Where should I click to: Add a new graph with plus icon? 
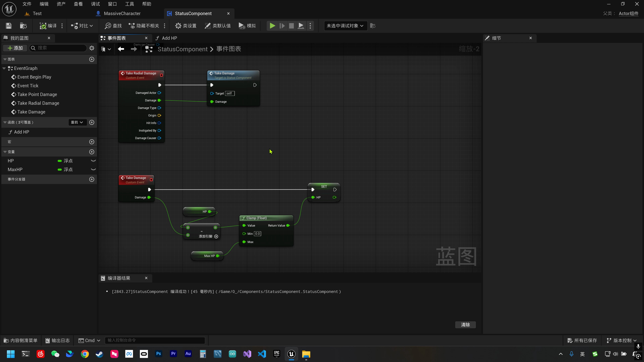pos(92,59)
